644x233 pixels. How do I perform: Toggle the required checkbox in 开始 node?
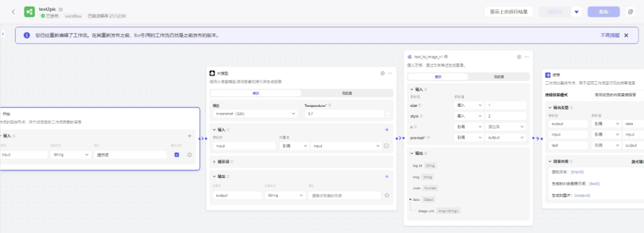[x=177, y=155]
